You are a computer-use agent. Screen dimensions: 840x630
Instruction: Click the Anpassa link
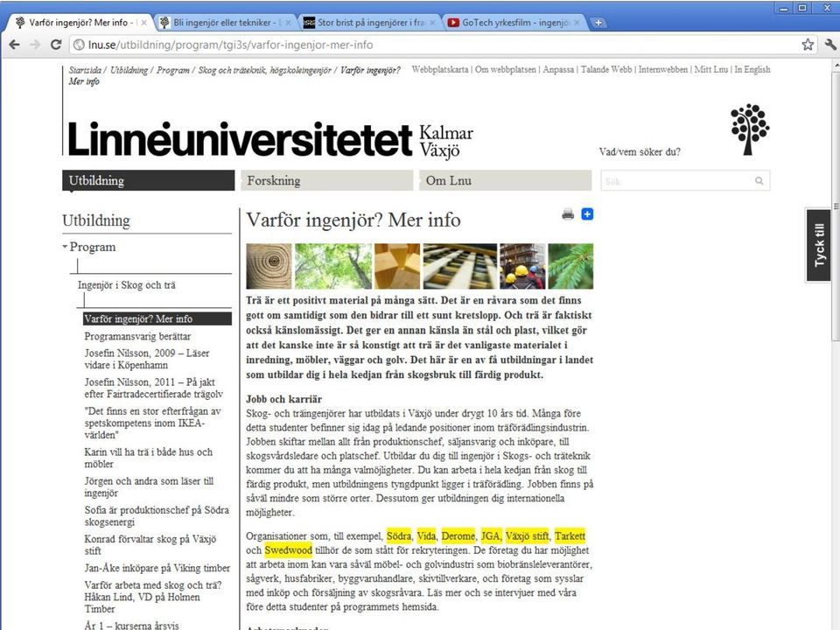click(558, 70)
